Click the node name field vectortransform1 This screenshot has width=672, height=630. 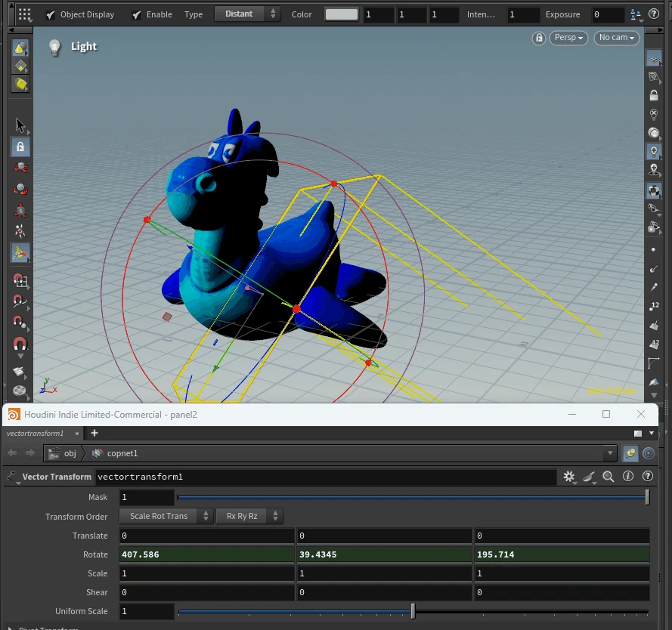[326, 477]
